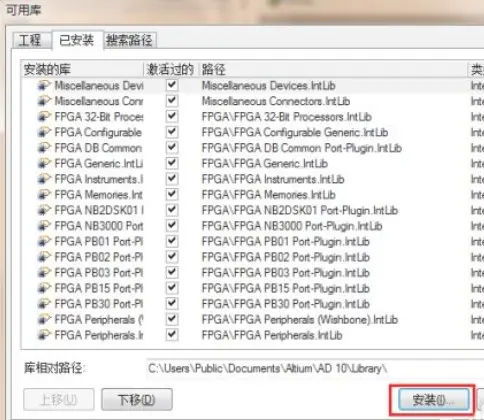Uncheck activation for Miscellaneous Devices
Screen dimensions: 484x420
[172, 85]
